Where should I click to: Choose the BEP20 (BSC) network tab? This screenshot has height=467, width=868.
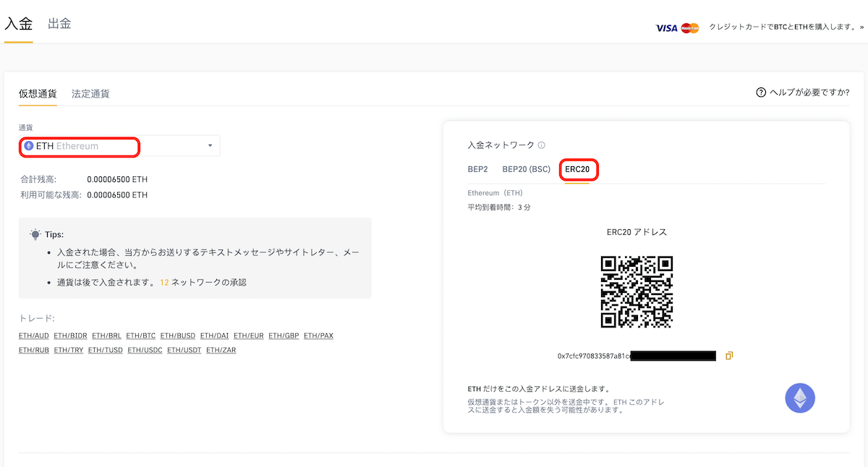pyautogui.click(x=527, y=170)
